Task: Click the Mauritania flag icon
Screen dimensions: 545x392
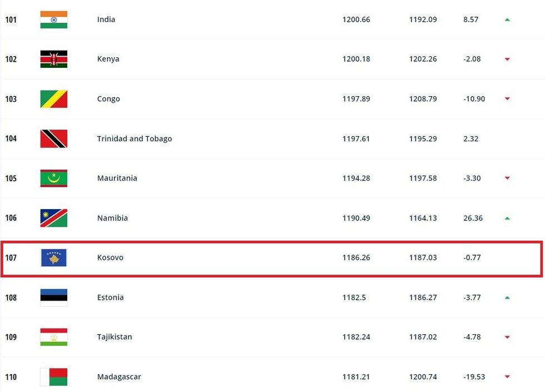Action: [x=54, y=178]
